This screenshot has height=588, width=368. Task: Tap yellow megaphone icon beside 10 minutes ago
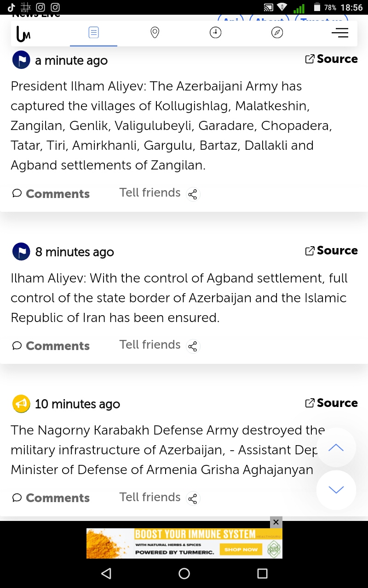point(21,404)
